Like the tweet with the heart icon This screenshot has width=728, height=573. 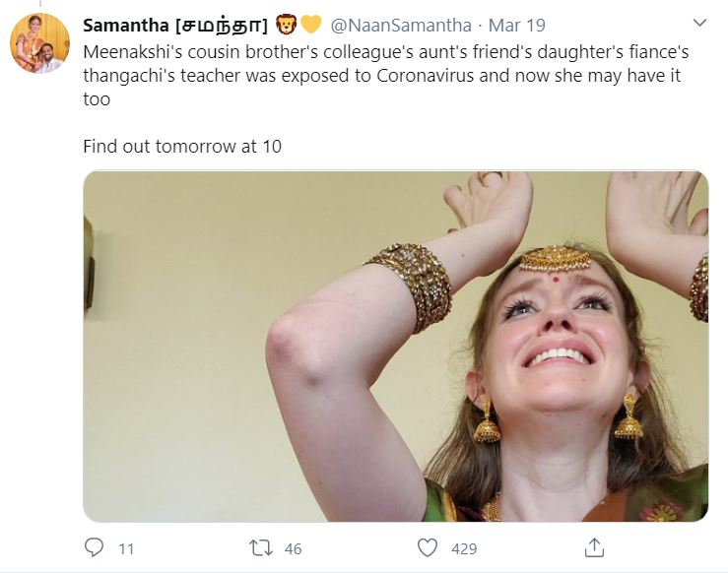pos(427,547)
